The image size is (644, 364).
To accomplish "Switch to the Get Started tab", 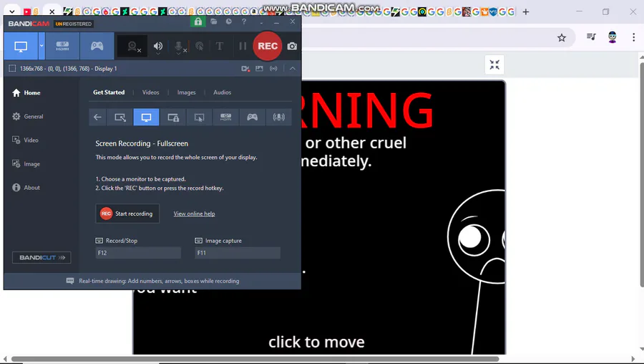I will pos(109,92).
